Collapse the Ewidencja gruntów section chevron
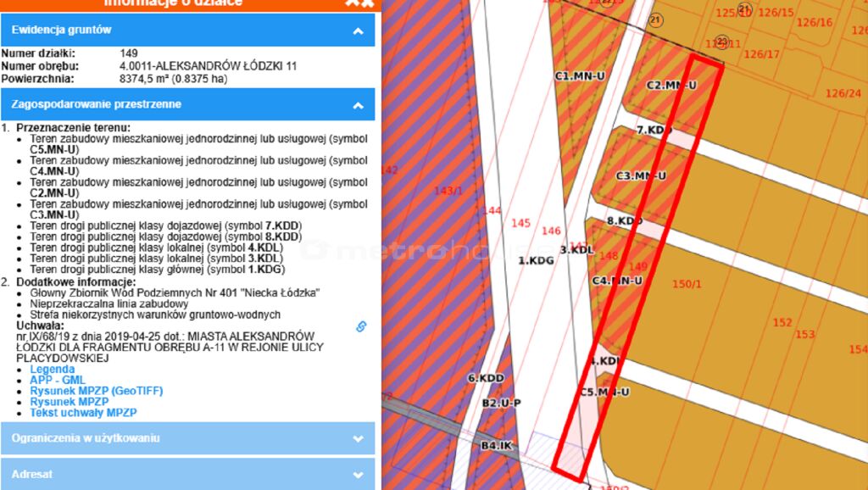 [358, 31]
